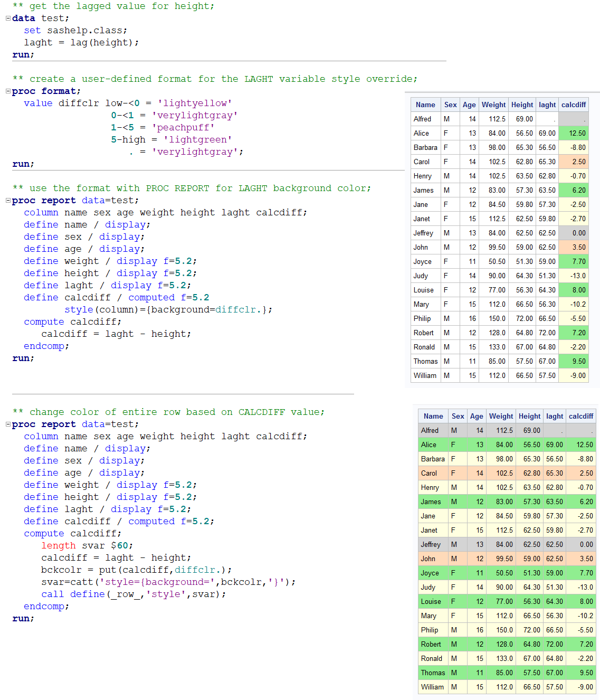This screenshot has height=700, width=600.
Task: Click the calcdiff header in top table
Action: [574, 105]
